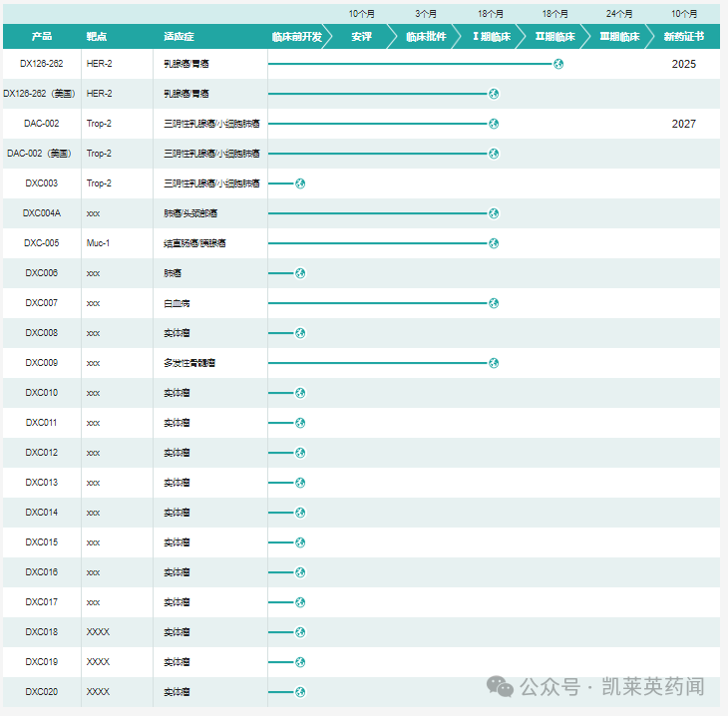
Task: Select the globe icon in the DXC-005 row
Action: (x=494, y=243)
